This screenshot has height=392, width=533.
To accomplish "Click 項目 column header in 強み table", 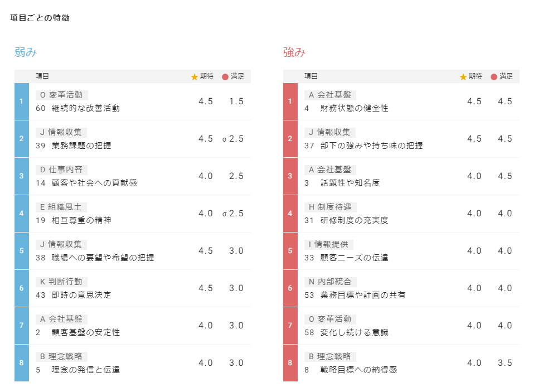I will (311, 76).
